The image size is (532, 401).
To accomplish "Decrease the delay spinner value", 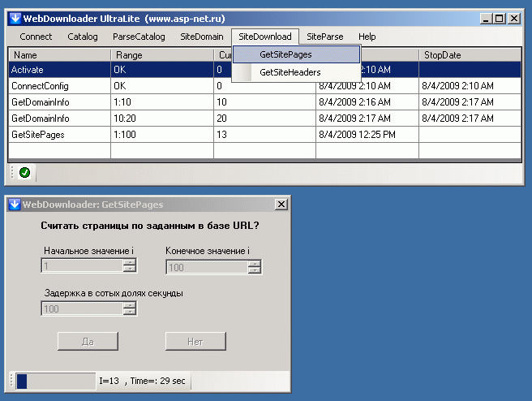I will point(129,312).
